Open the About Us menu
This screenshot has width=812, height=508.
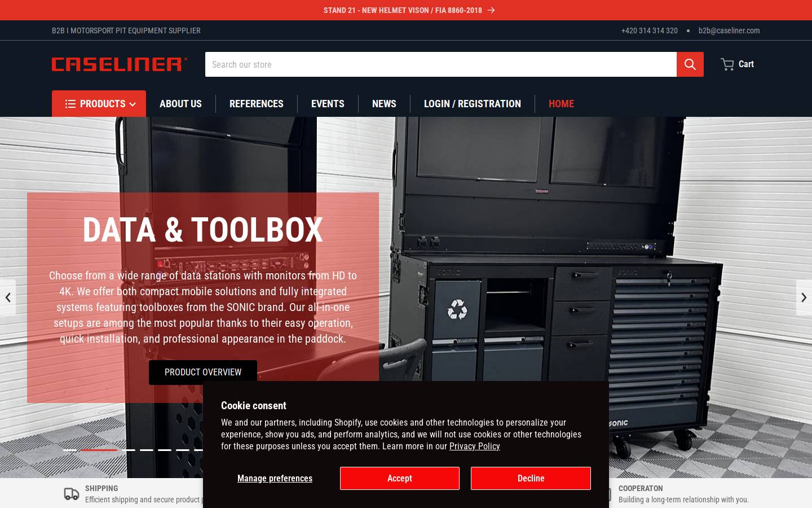180,104
